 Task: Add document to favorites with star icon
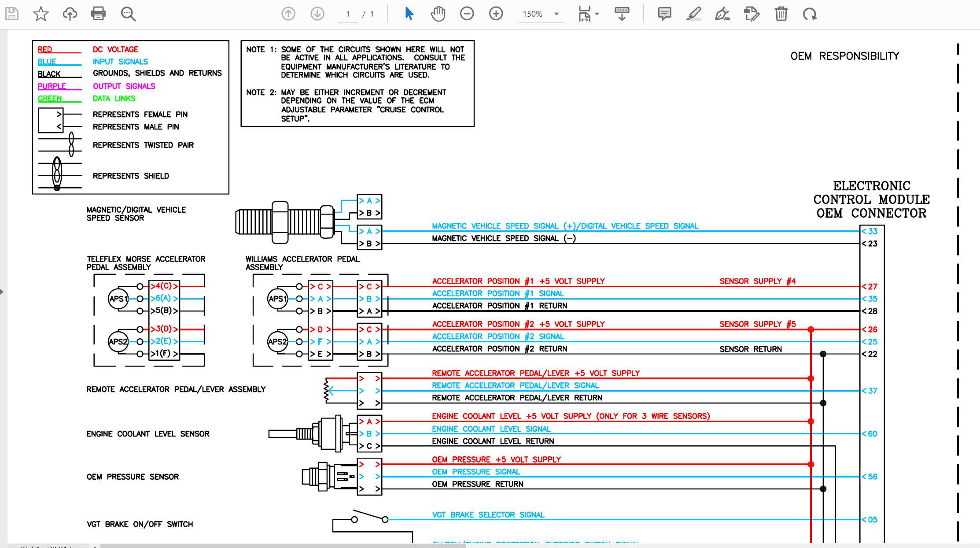[x=41, y=14]
